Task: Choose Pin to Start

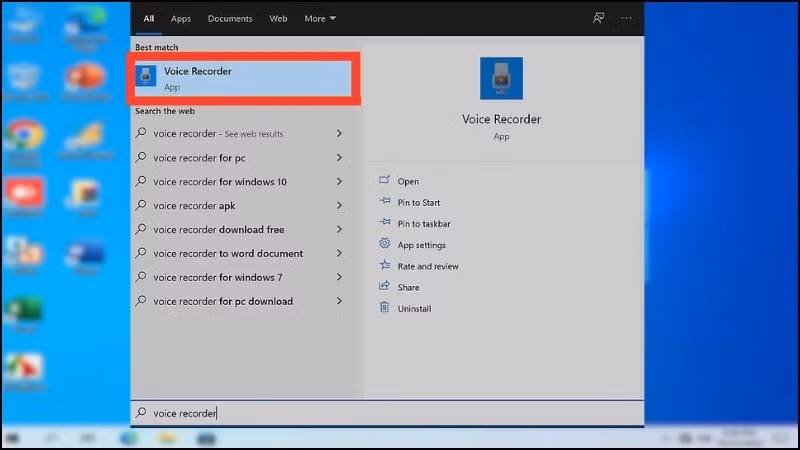Action: tap(419, 203)
